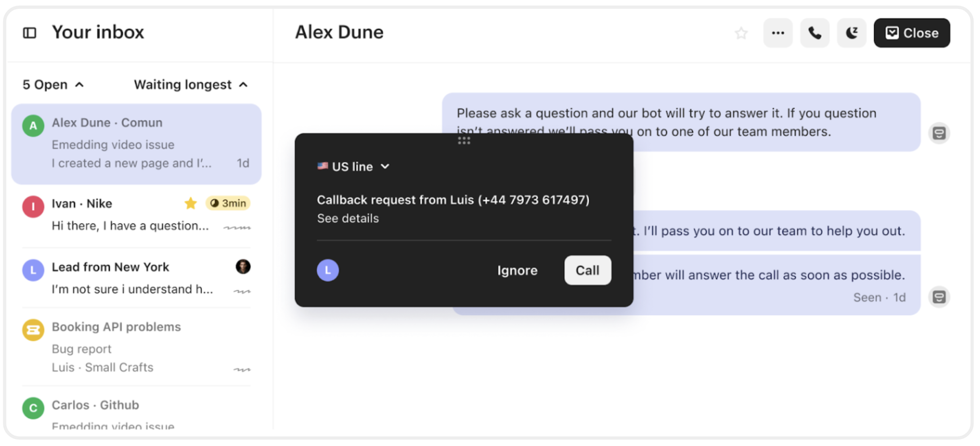The image size is (980, 446).
Task: Unstar the Ivan Nike conversation
Action: pos(191,203)
